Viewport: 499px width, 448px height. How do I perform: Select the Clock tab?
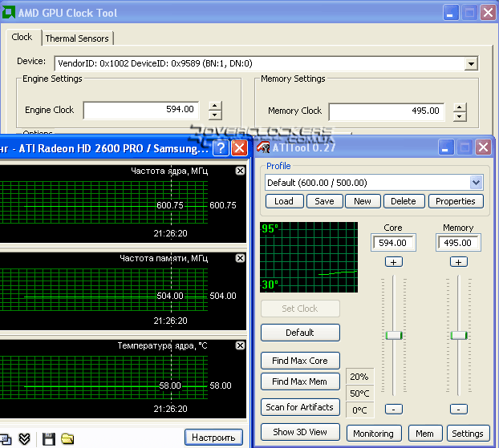coord(22,37)
